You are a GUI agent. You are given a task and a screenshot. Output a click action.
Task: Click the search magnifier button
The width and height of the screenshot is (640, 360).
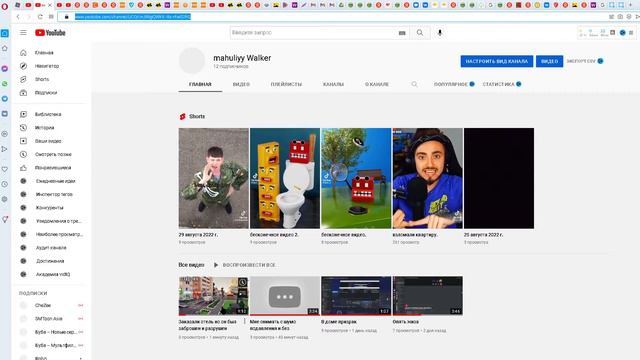click(x=420, y=33)
